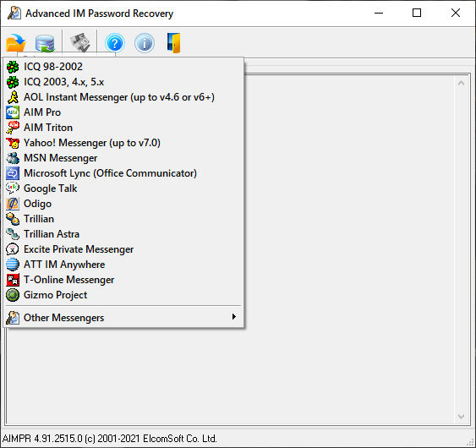Choose Excite Private Messenger
Image resolution: width=476 pixels, height=448 pixels.
[123, 249]
